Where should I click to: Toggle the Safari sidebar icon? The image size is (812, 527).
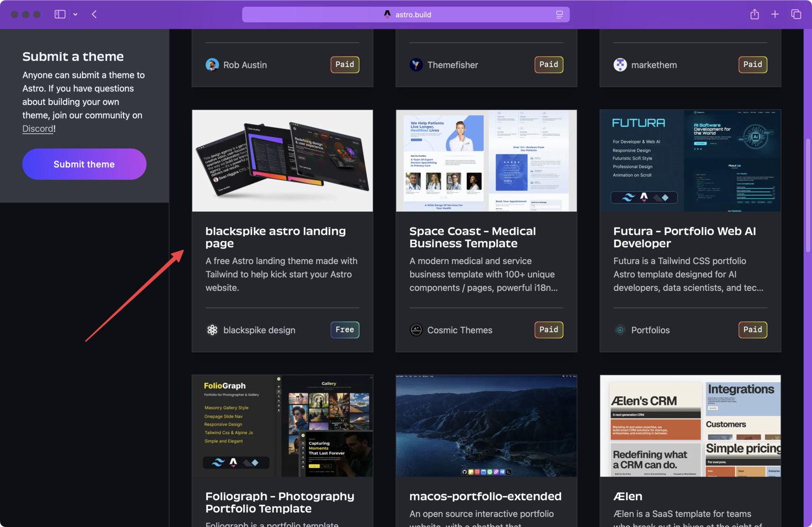(60, 15)
